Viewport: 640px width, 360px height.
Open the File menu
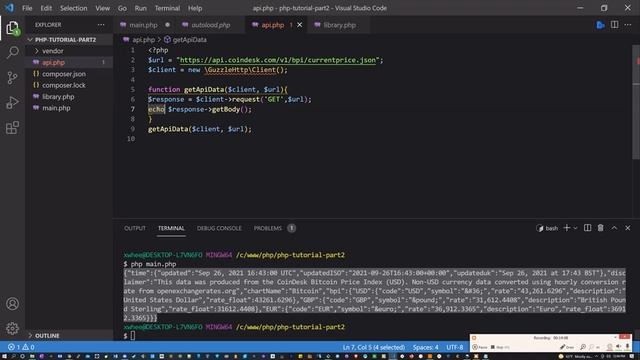(27, 8)
